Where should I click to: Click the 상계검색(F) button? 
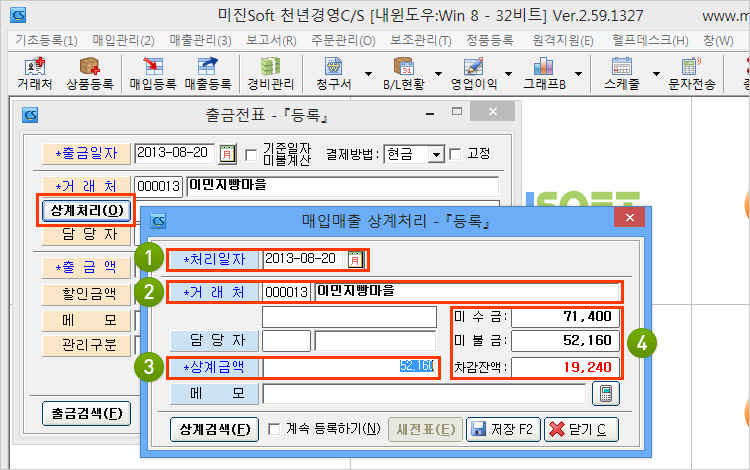(x=214, y=429)
